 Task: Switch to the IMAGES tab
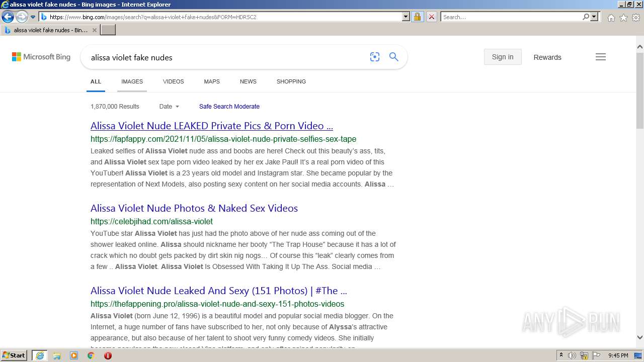pyautogui.click(x=132, y=81)
